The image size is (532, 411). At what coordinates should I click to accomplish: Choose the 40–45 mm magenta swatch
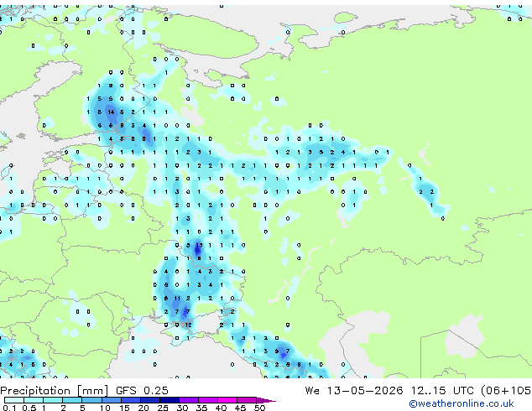coord(227,400)
